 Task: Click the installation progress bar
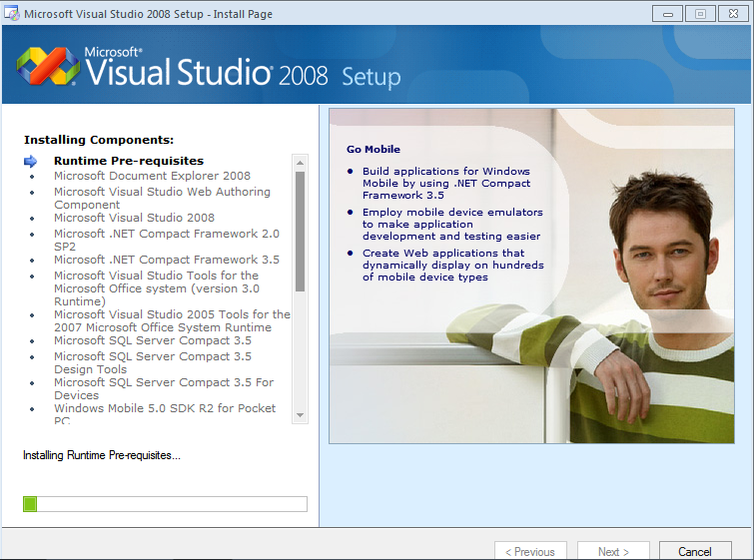[165, 504]
